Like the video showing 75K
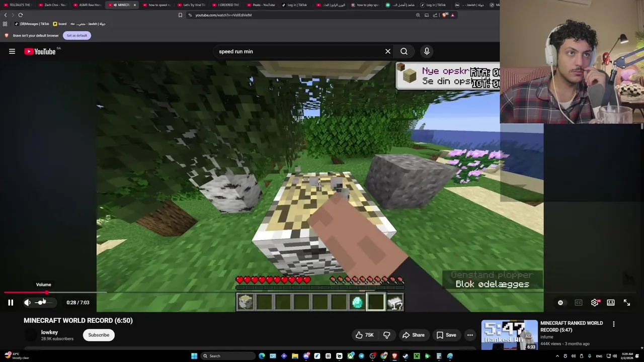Screen dimensions: 644x362 pyautogui.click(x=365, y=335)
